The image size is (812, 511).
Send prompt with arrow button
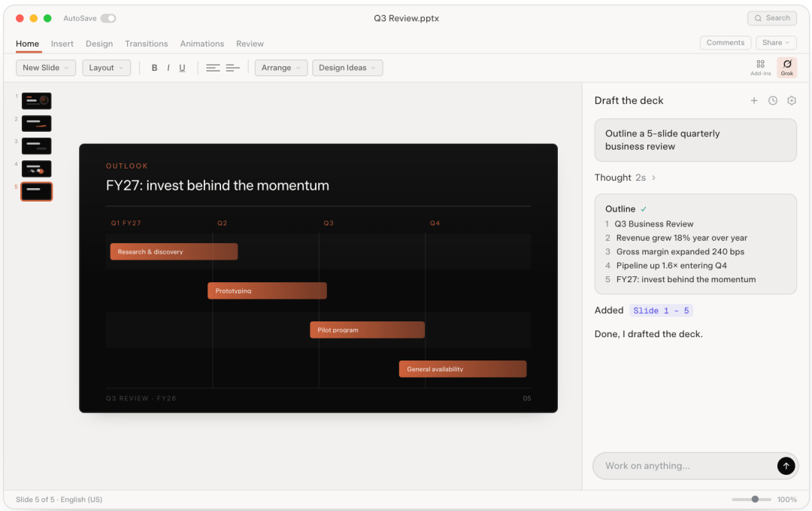point(786,465)
